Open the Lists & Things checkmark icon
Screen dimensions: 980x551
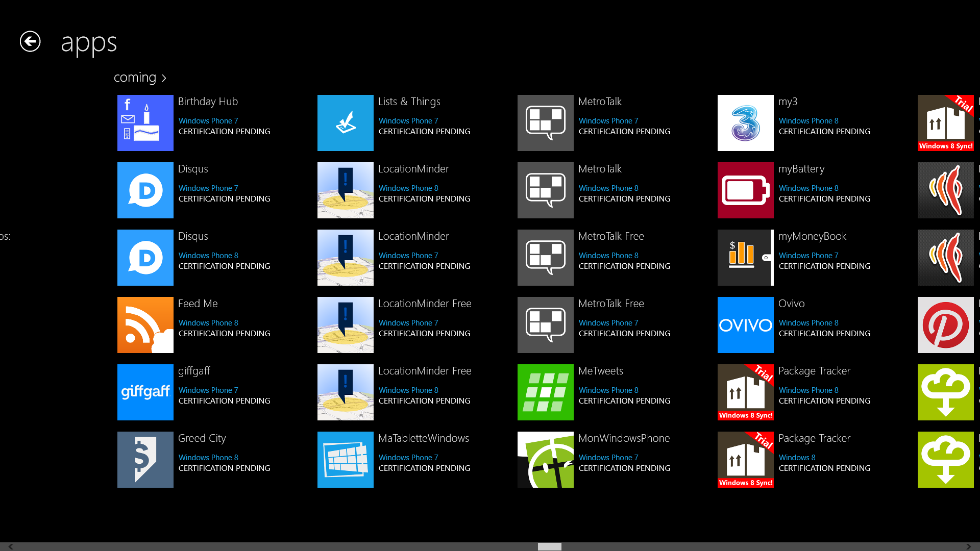346,123
